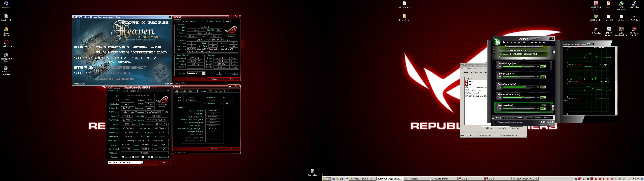
Task: Open the launcher - Shortcut desktop icon
Action: tap(6, 71)
